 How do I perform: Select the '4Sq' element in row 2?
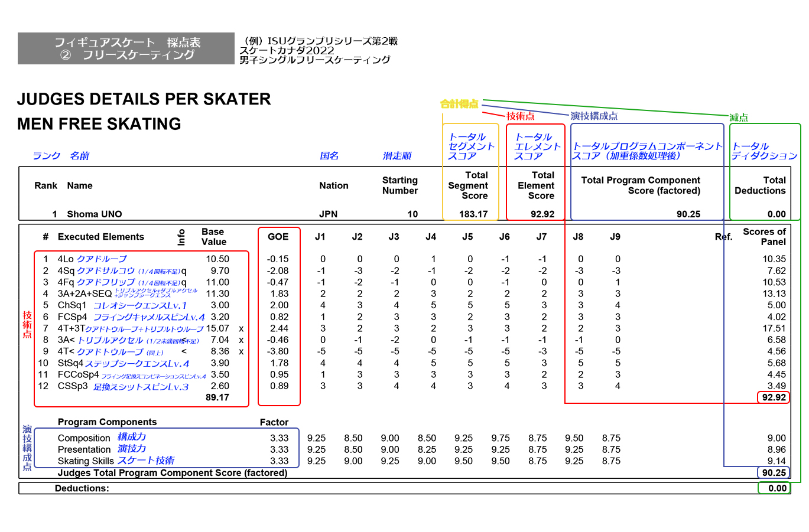tap(66, 271)
